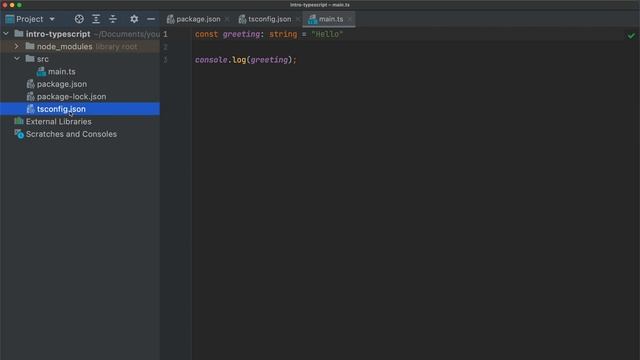Click the Project window icon
640x360 pixels.
pyautogui.click(x=10, y=19)
